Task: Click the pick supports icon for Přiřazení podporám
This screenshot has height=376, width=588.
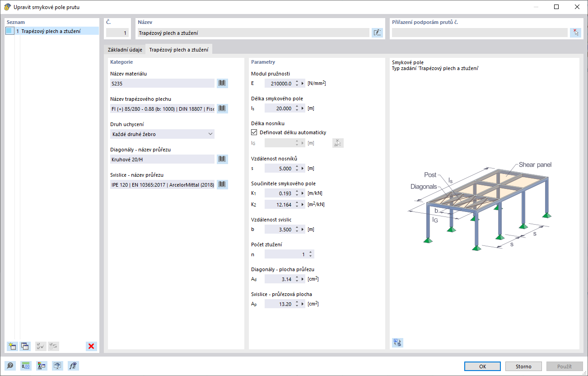Action: [x=575, y=33]
